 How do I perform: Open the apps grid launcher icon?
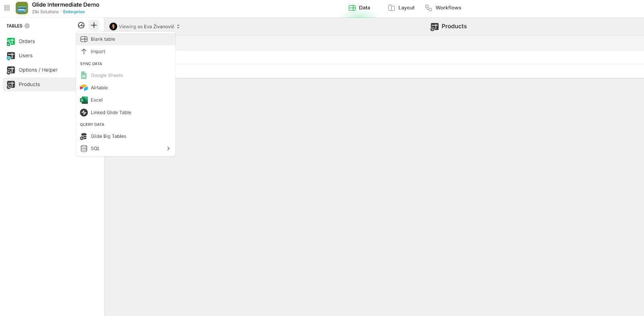pyautogui.click(x=7, y=8)
